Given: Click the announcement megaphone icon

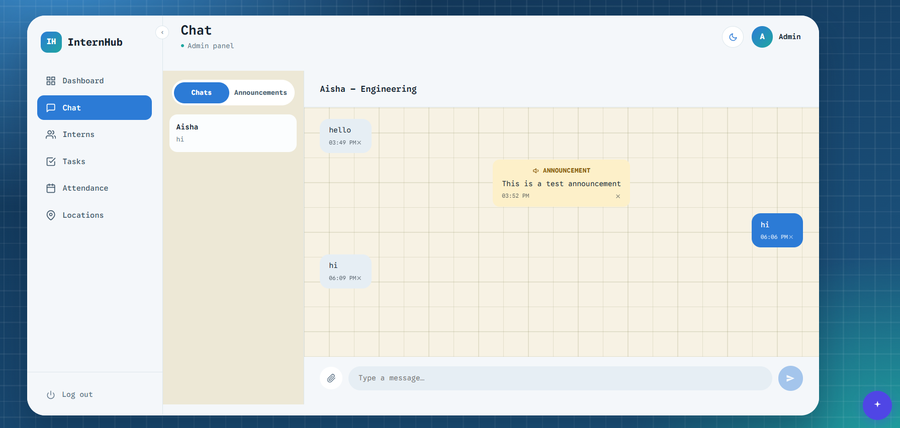Looking at the screenshot, I should (536, 171).
